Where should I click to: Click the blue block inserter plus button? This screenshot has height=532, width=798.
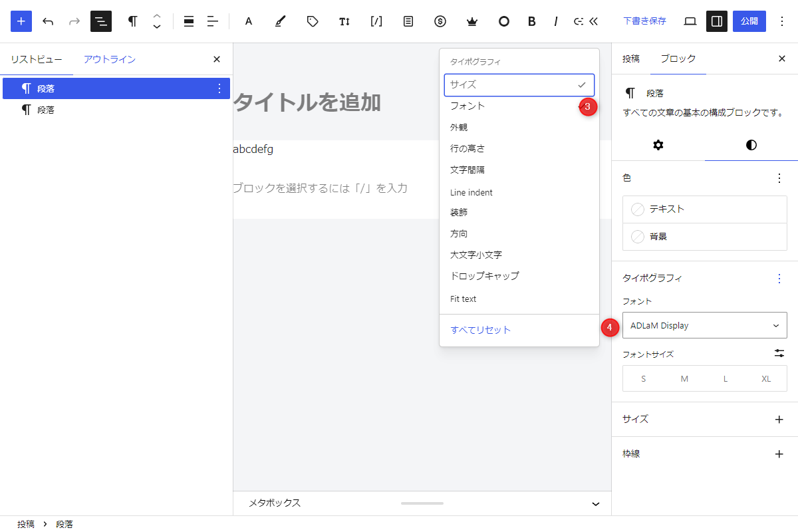[x=21, y=21]
